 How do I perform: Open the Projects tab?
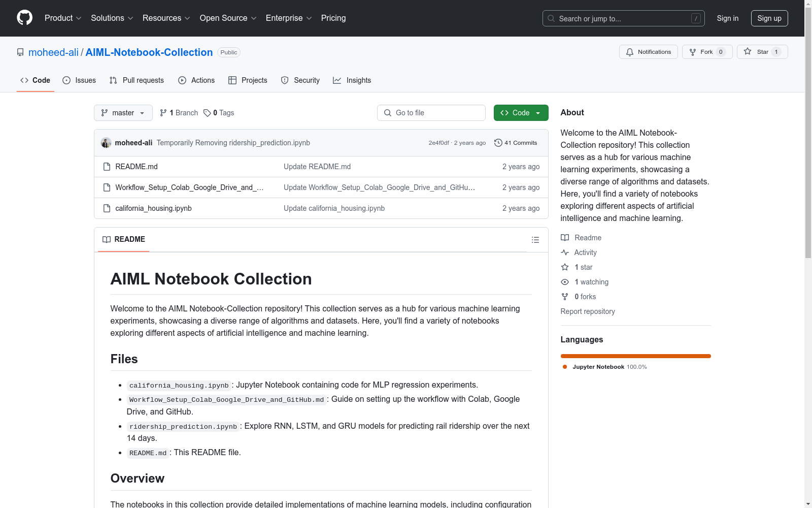248,80
